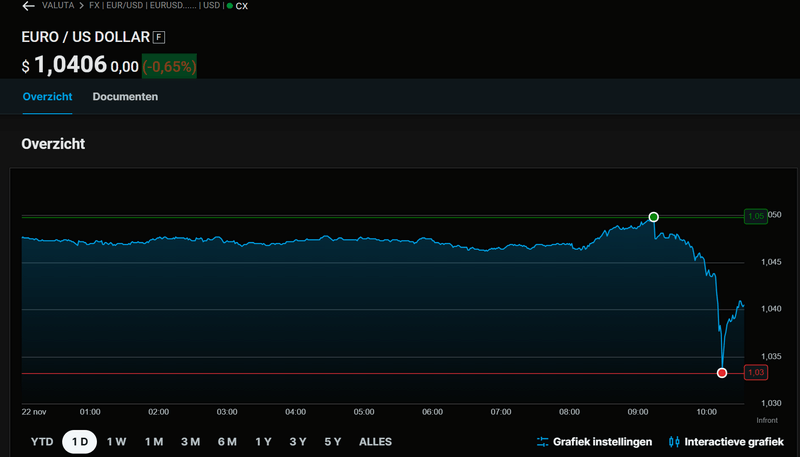This screenshot has height=457, width=800.
Task: Click the FX breadcrumb segment
Action: click(x=94, y=6)
